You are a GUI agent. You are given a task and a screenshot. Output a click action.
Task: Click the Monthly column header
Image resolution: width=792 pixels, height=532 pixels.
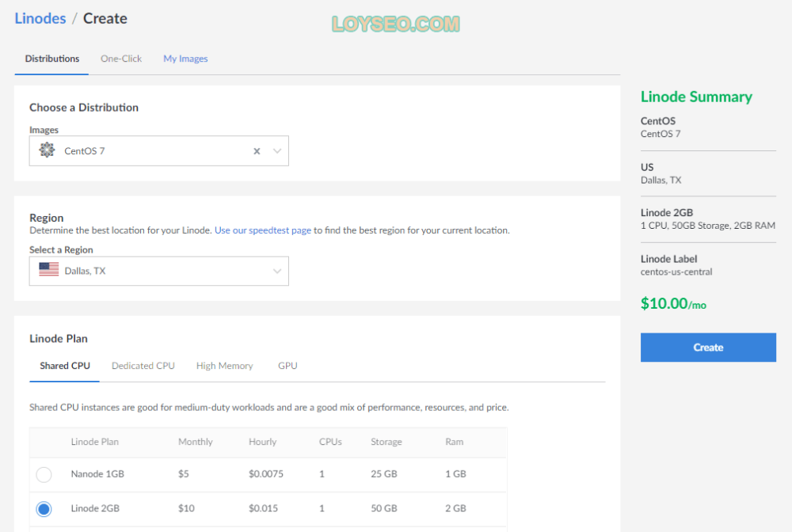tap(196, 442)
